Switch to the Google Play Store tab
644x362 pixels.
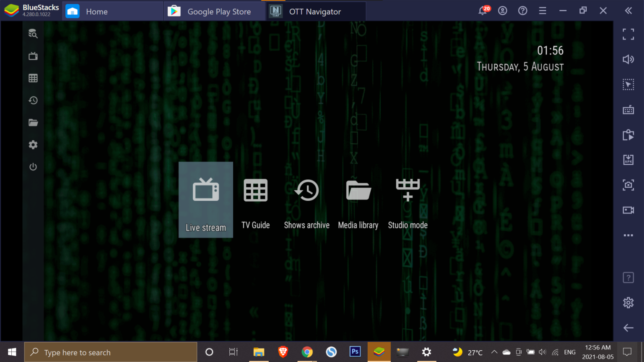214,11
